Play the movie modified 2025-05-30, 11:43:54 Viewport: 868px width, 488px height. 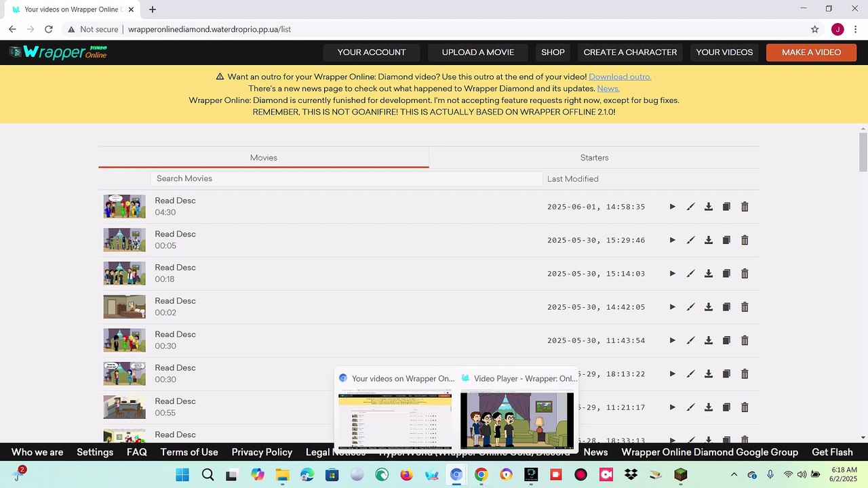coord(672,340)
